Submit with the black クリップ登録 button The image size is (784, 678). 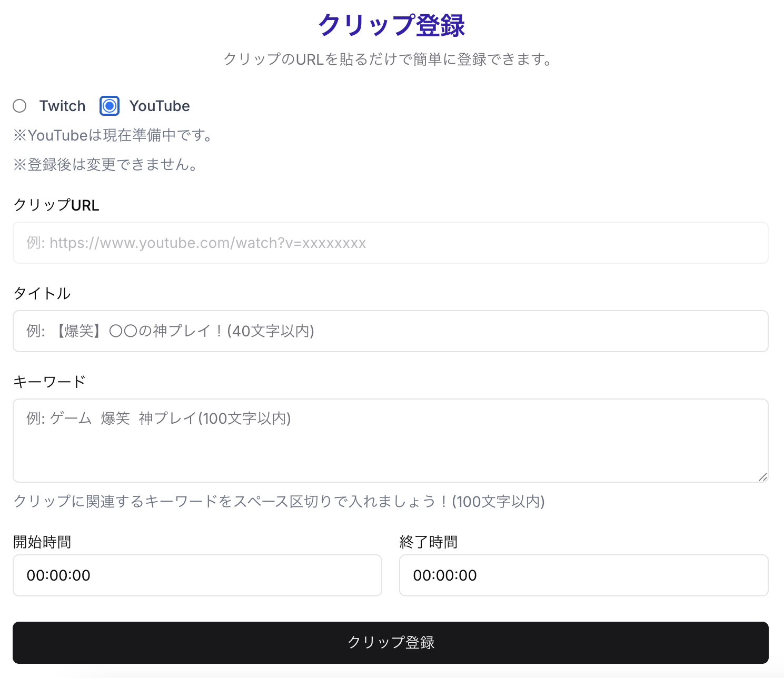[x=391, y=643]
